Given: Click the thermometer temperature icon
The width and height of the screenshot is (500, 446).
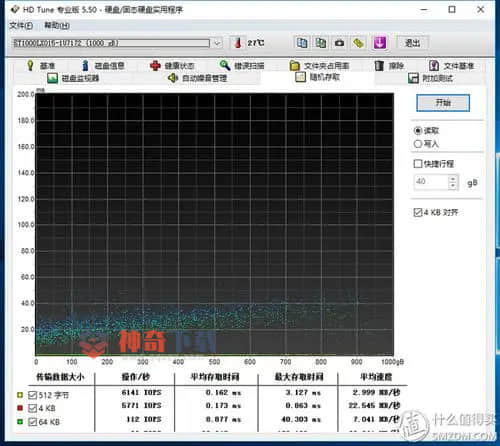Looking at the screenshot, I should point(237,43).
